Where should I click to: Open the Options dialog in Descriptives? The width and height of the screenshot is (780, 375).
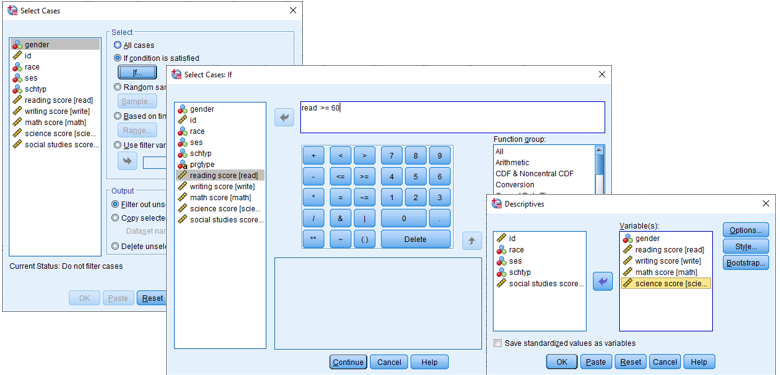(746, 230)
